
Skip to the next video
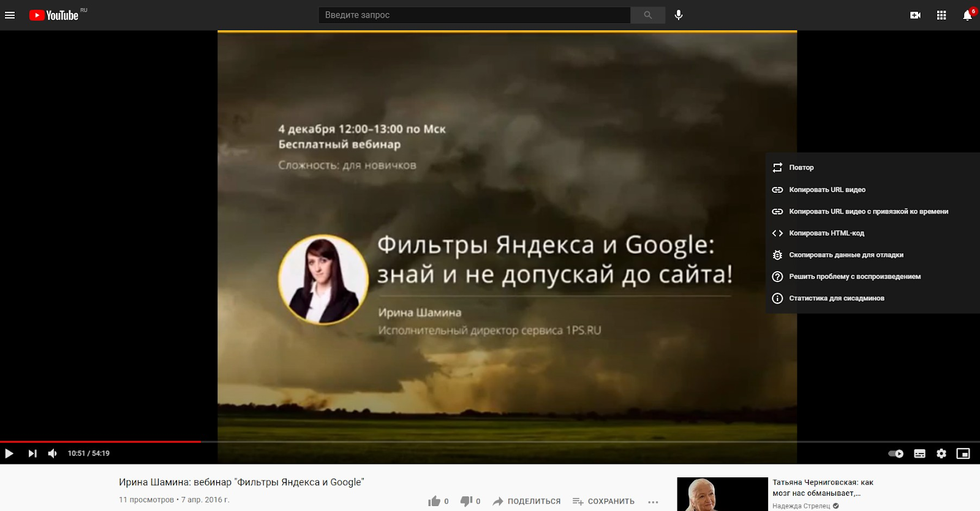pyautogui.click(x=32, y=453)
